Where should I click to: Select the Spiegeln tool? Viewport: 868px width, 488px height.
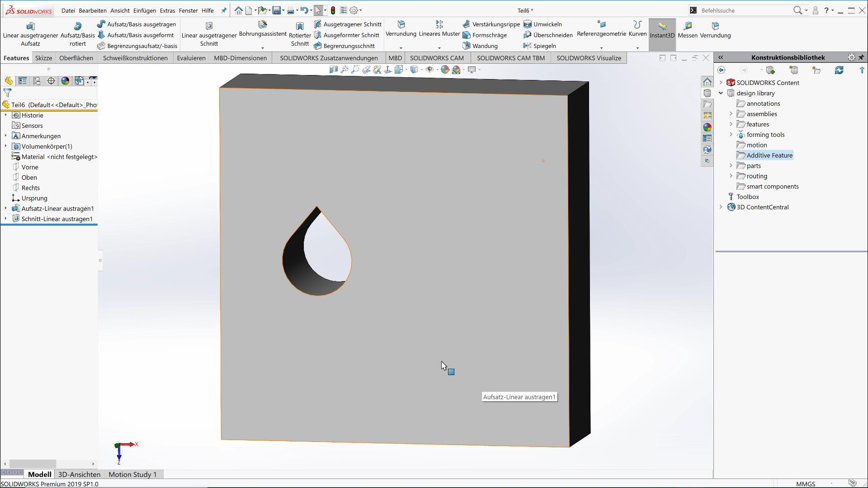point(539,46)
